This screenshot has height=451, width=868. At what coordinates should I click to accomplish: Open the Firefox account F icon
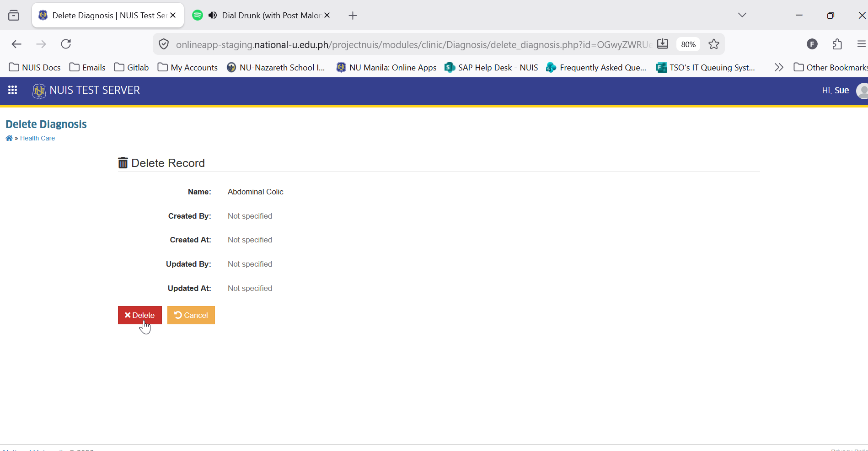(x=812, y=44)
